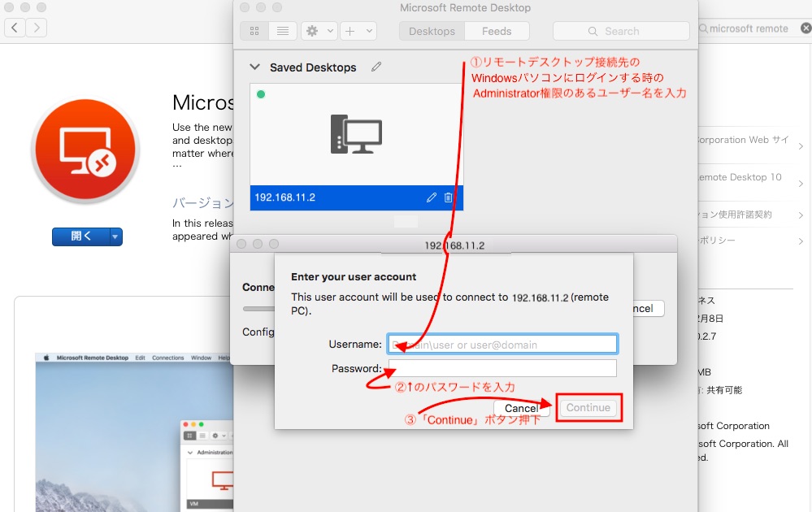Open the gear settings menu
The height and width of the screenshot is (512, 812).
[312, 31]
